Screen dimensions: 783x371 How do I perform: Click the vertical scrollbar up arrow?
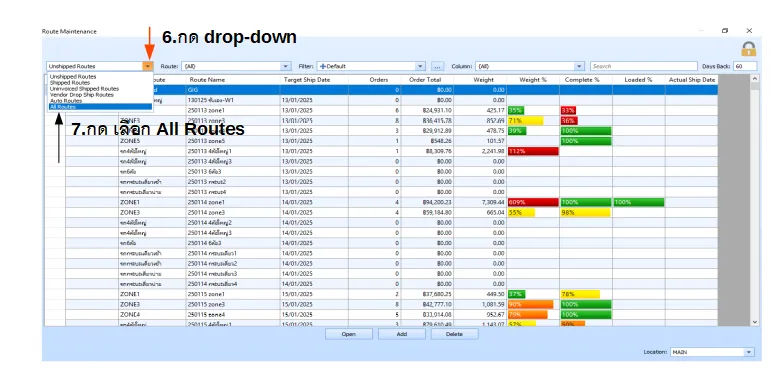click(x=755, y=78)
